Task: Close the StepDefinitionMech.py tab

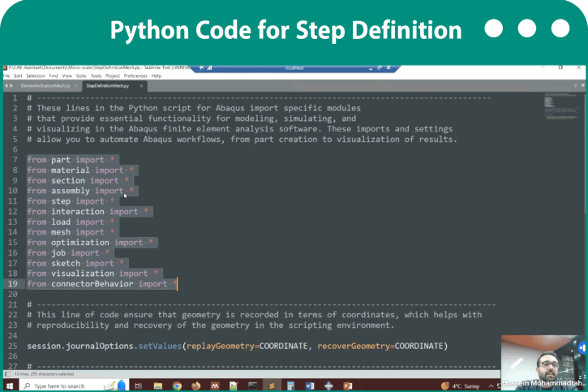Action: (x=141, y=86)
